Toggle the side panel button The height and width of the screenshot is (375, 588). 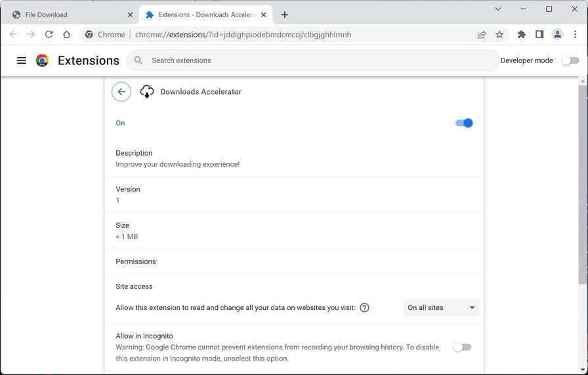539,35
